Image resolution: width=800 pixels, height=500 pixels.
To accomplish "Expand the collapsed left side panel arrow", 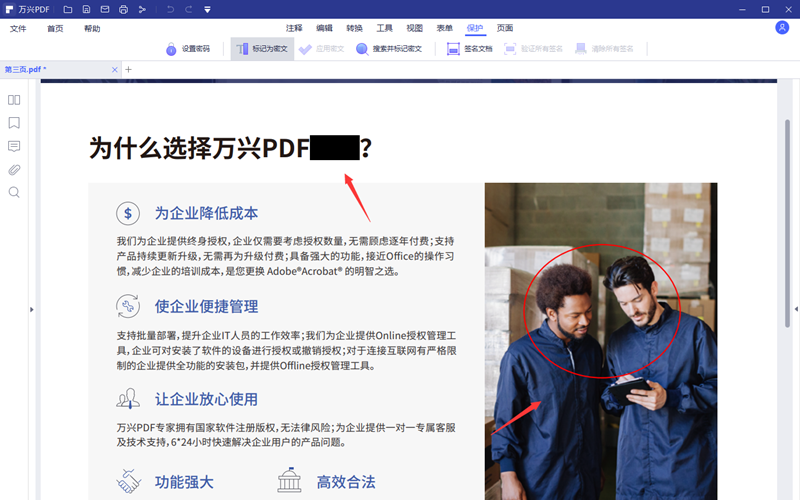I will 32,310.
